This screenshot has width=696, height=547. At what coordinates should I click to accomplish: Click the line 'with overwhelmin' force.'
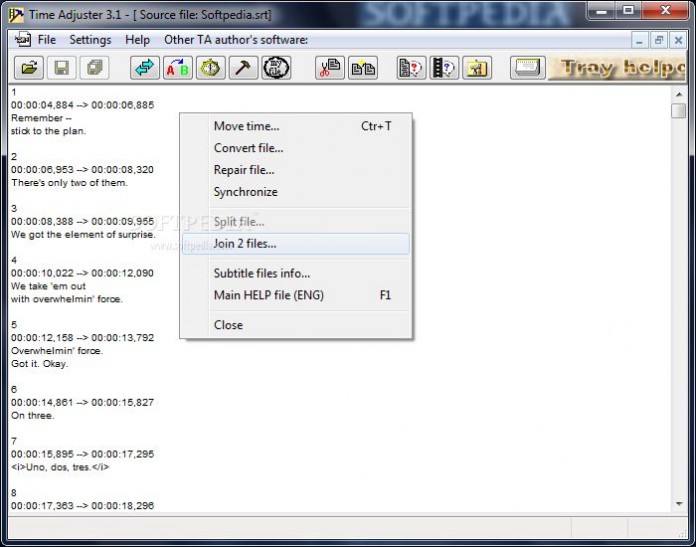[x=67, y=299]
